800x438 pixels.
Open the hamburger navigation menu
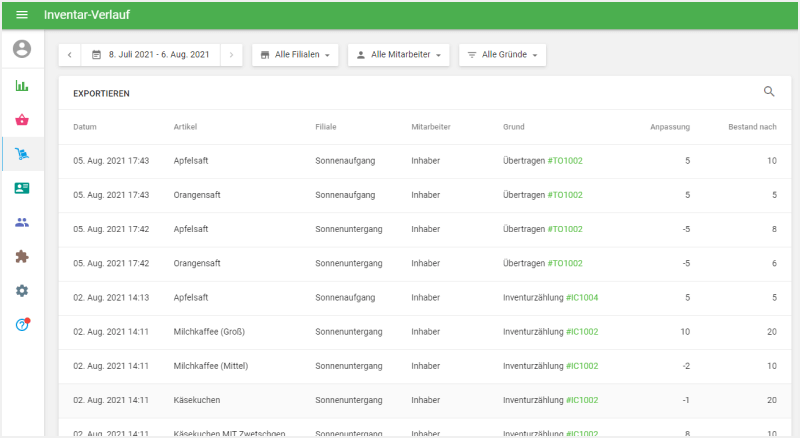pos(22,15)
